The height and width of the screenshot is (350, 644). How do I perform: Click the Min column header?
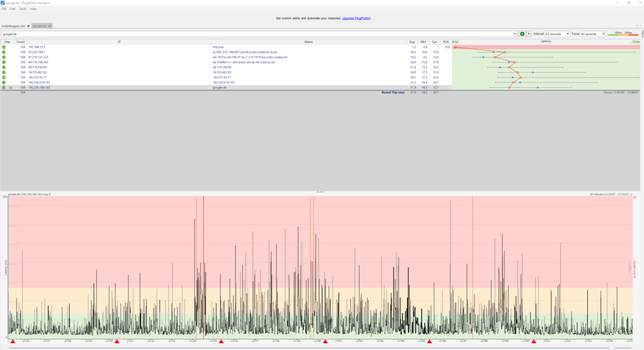pos(423,42)
